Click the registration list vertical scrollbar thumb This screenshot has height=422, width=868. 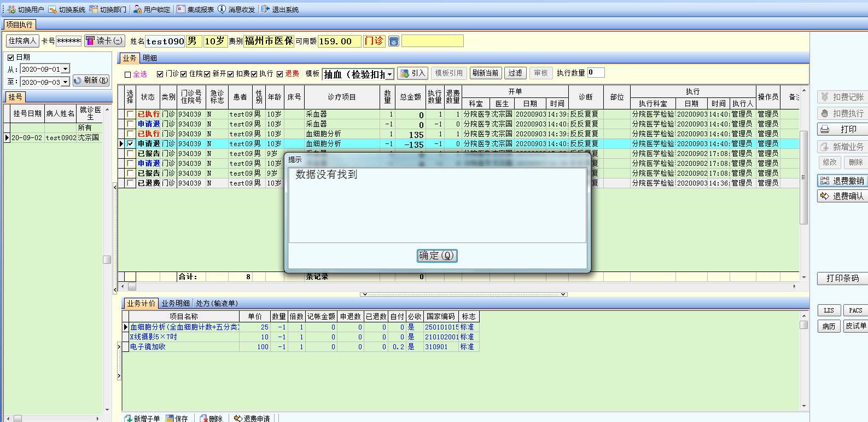(107, 259)
